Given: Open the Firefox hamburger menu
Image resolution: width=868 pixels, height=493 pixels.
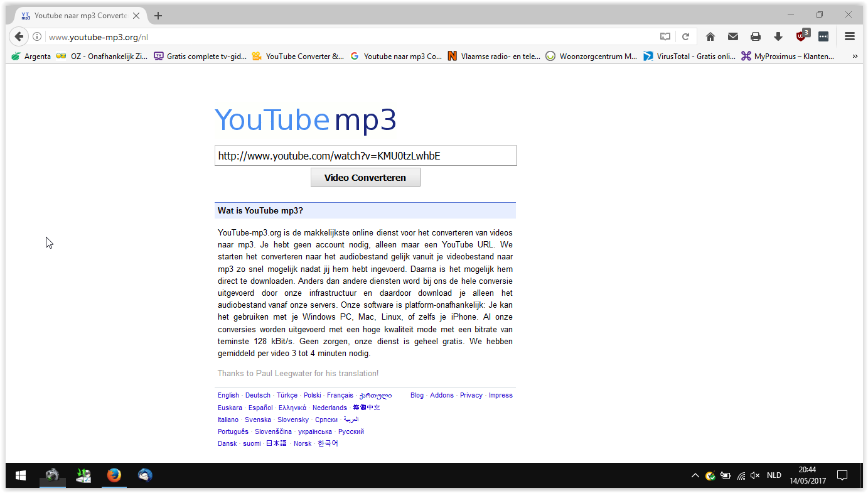Looking at the screenshot, I should [850, 37].
